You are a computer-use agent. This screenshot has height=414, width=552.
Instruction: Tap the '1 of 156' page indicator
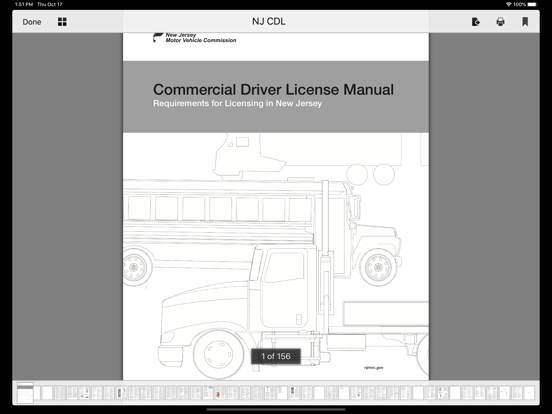(x=276, y=356)
